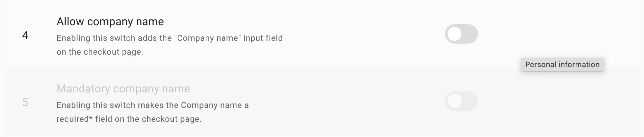The image size is (644, 137).
Task: Click the faded row number 5
Action: tap(25, 102)
